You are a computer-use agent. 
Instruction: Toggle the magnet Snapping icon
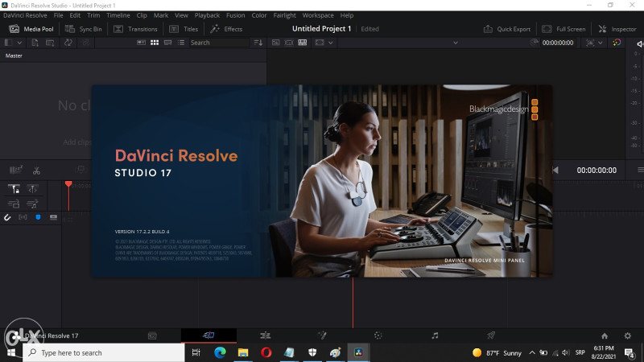pyautogui.click(x=7, y=217)
